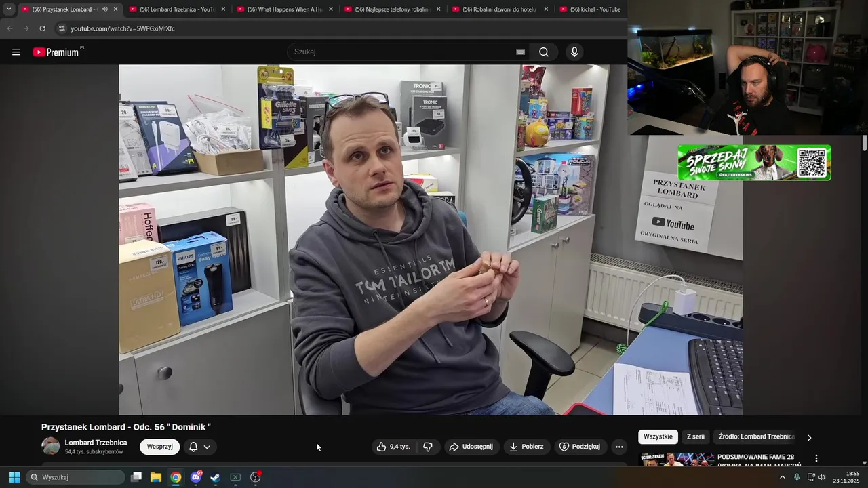The height and width of the screenshot is (488, 868).
Task: Select the Wszystkie filter chip
Action: pos(658,437)
